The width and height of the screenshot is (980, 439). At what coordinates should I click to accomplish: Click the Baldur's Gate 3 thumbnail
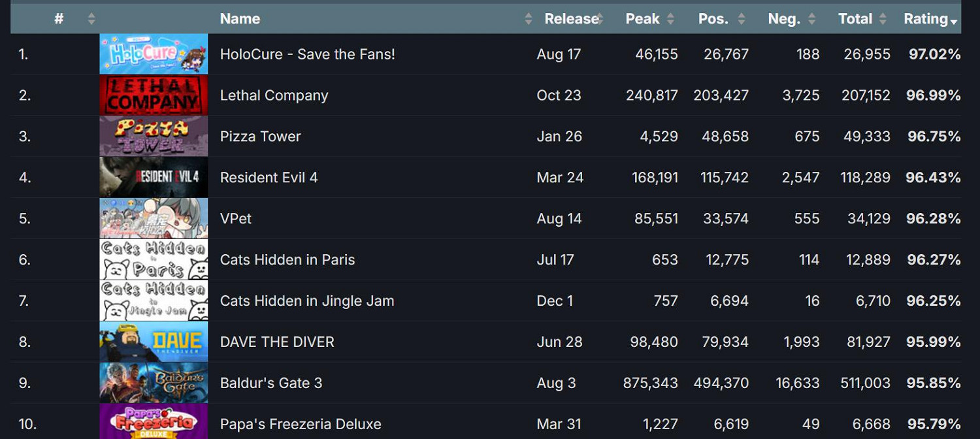(154, 383)
